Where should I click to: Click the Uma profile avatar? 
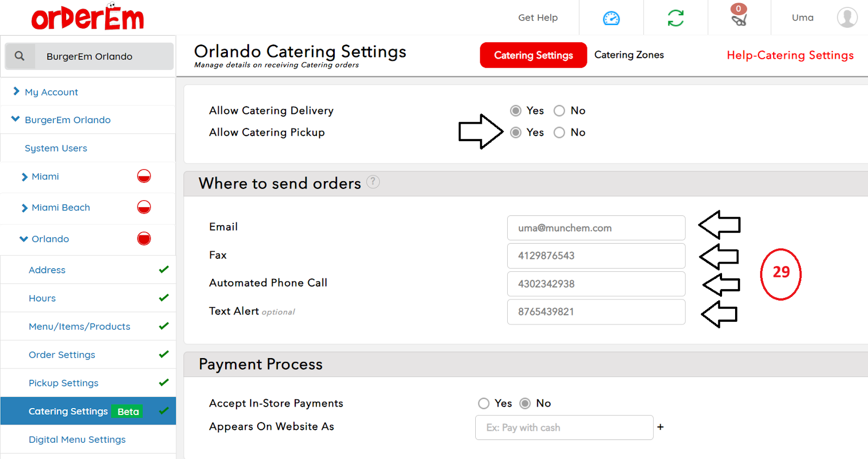[x=847, y=17]
